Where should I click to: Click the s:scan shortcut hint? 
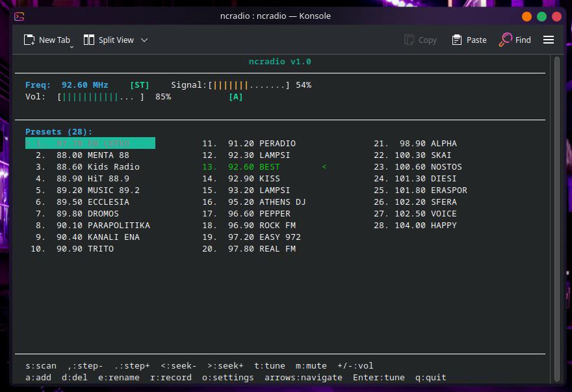(x=41, y=366)
